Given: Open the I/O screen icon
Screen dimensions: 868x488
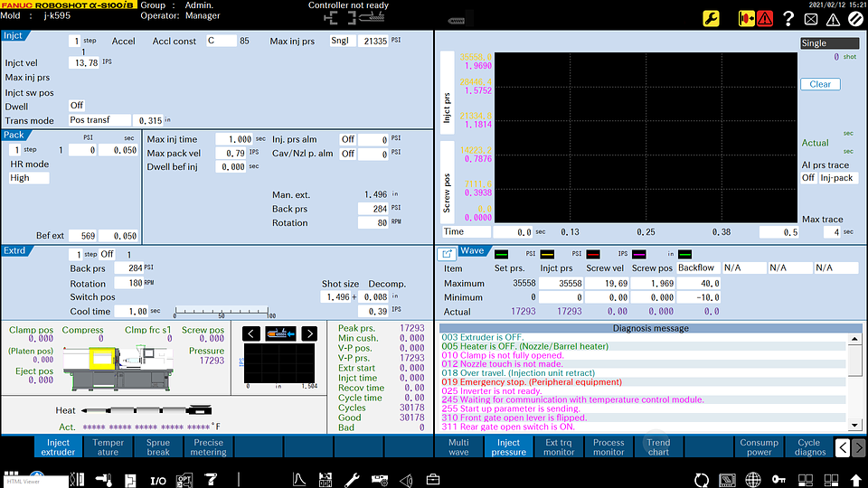Looking at the screenshot, I should pos(157,480).
